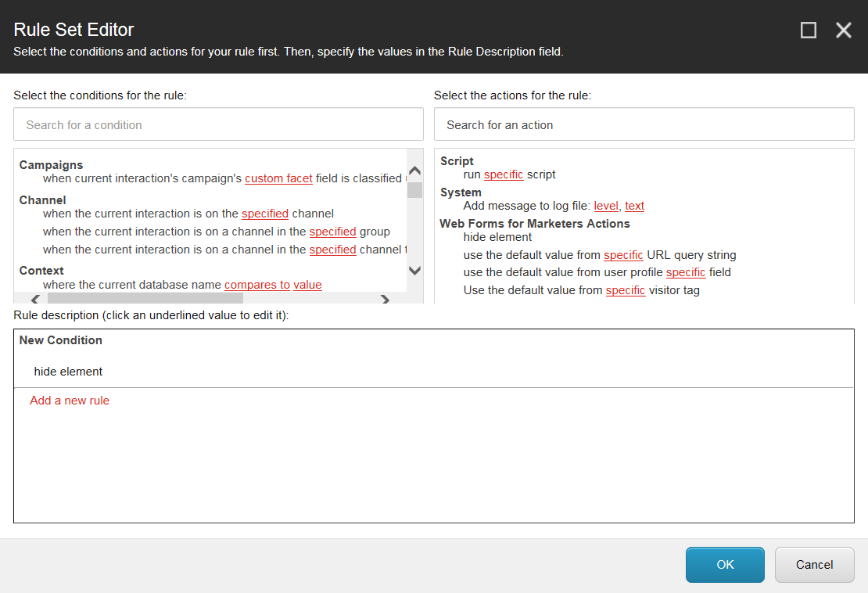Click value link in database name condition
Image resolution: width=868 pixels, height=593 pixels.
[x=307, y=285]
